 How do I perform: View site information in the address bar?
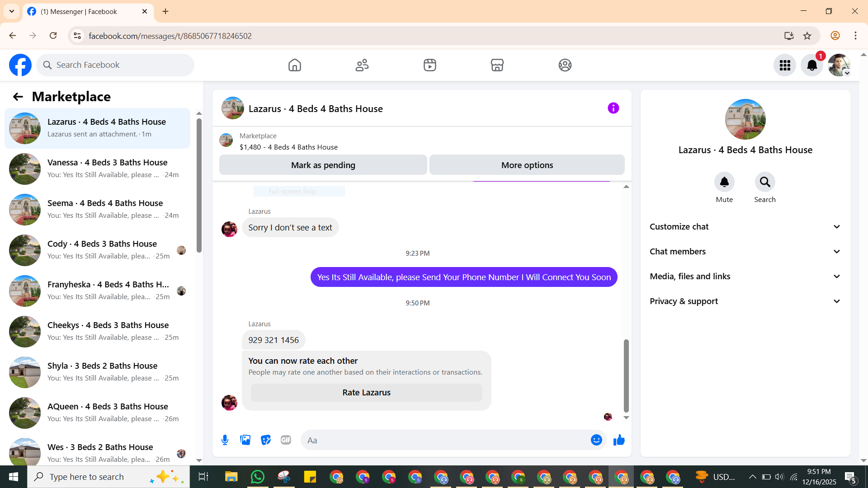pyautogui.click(x=77, y=36)
